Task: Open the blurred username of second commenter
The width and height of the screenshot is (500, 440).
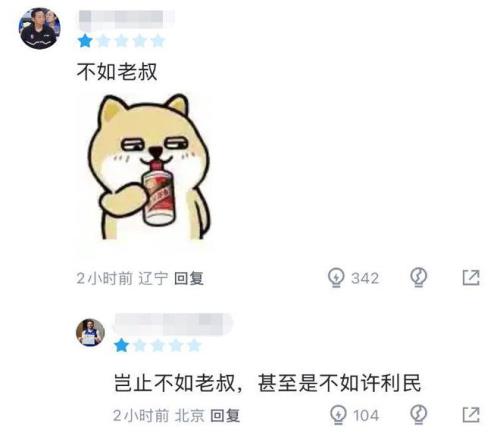Action: coord(173,323)
